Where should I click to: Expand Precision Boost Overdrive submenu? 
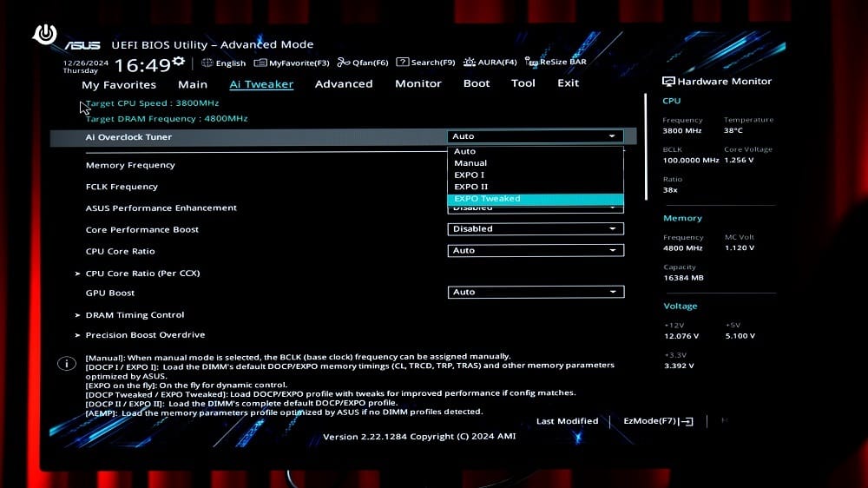[x=145, y=335]
